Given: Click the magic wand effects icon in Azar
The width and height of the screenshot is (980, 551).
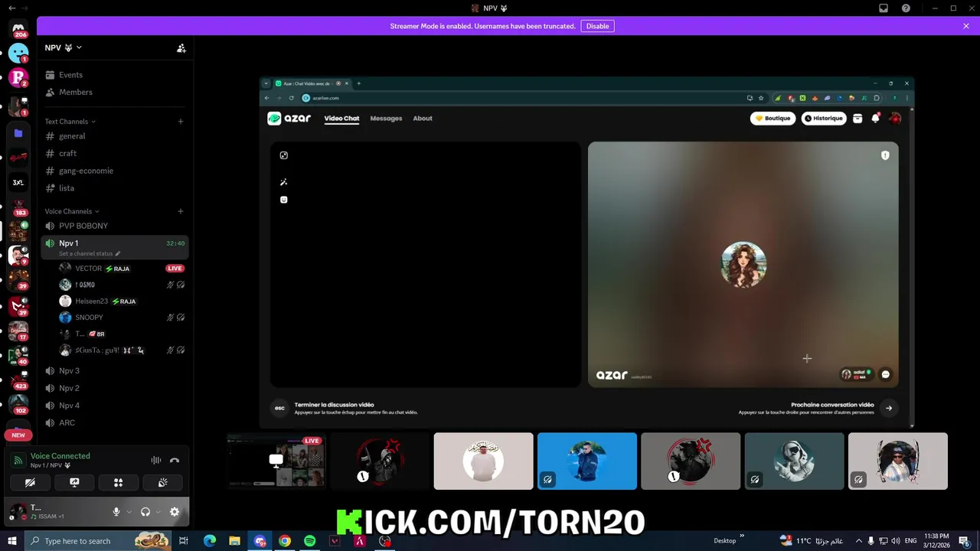Looking at the screenshot, I should click(x=284, y=182).
